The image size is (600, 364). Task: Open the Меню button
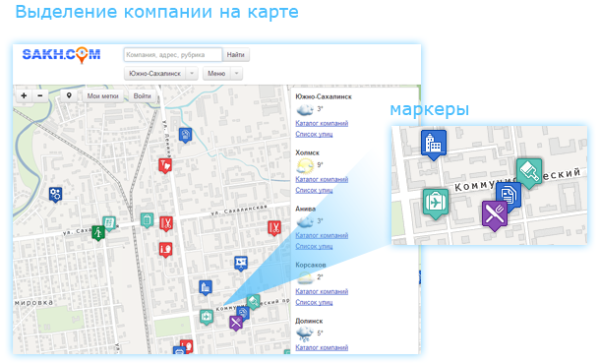point(216,73)
